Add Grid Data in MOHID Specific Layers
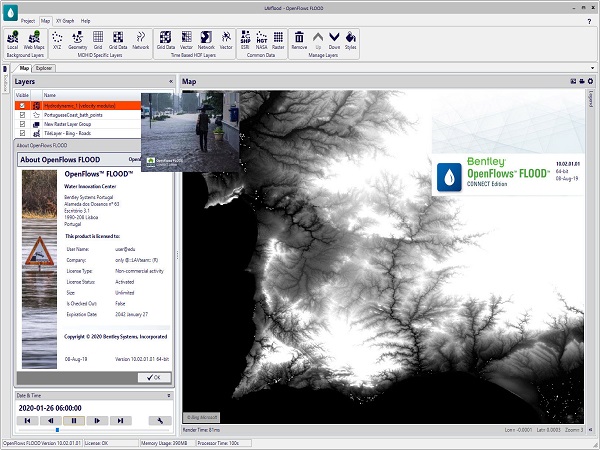Image resolution: width=600 pixels, height=450 pixels. (x=118, y=40)
